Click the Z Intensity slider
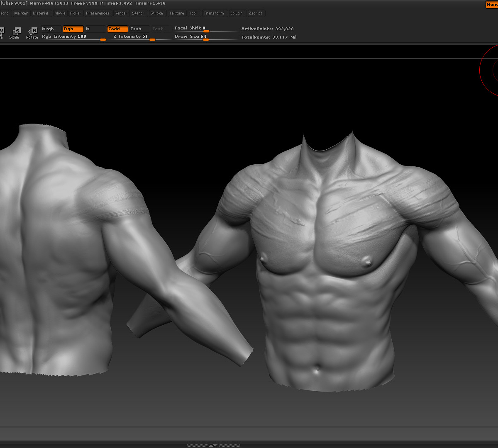The height and width of the screenshot is (448, 498). pos(141,37)
